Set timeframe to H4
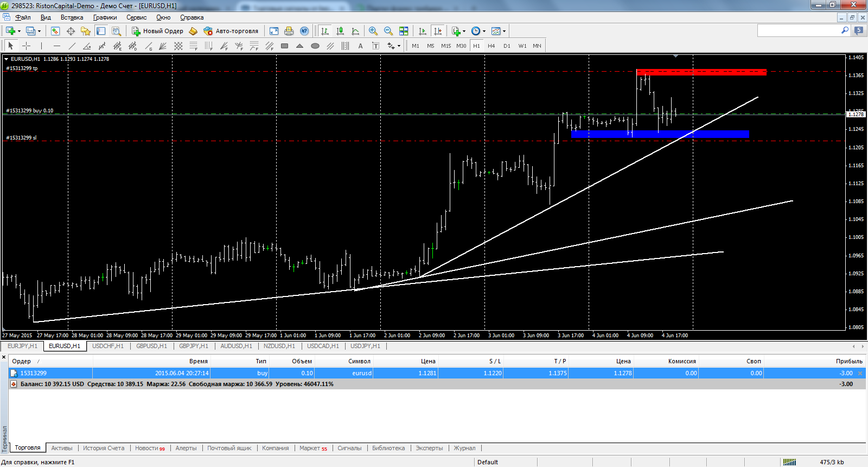The height and width of the screenshot is (467, 868). point(492,46)
